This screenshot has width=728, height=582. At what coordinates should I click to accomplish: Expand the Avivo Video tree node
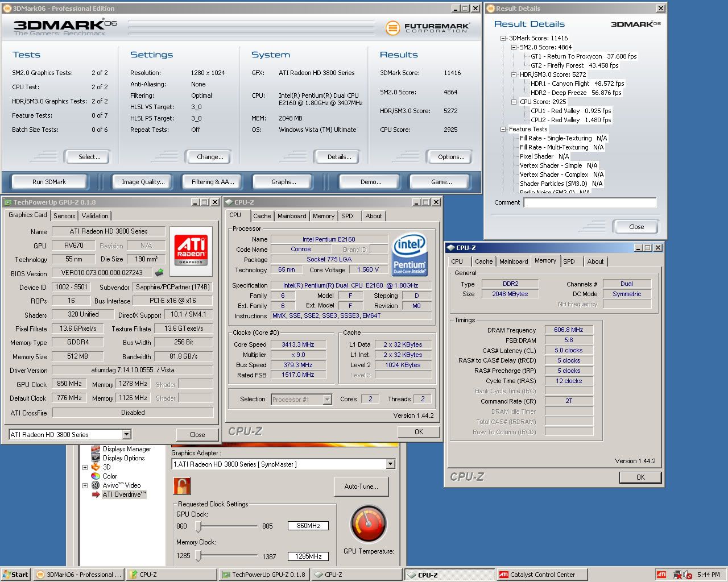coord(85,485)
